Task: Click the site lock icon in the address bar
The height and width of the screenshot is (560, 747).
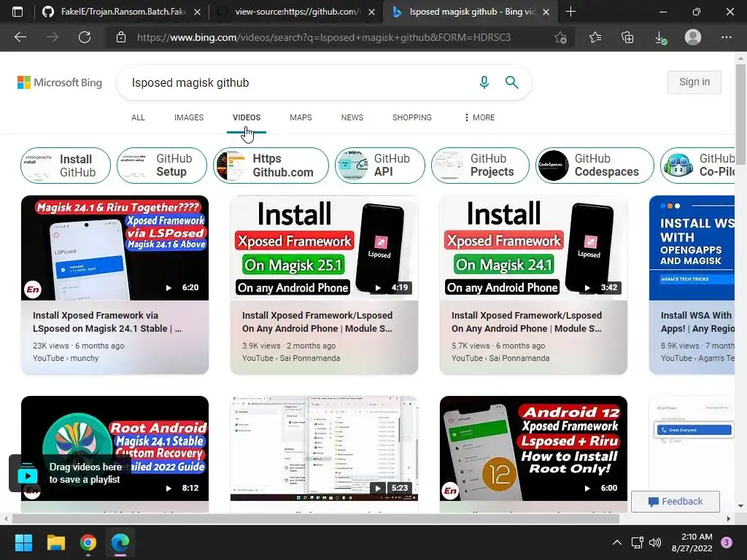Action: coord(121,37)
